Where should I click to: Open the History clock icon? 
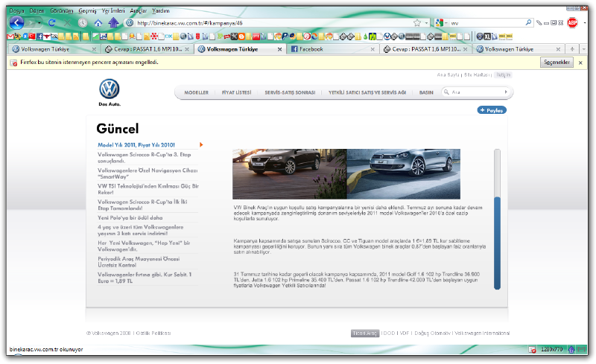[83, 23]
